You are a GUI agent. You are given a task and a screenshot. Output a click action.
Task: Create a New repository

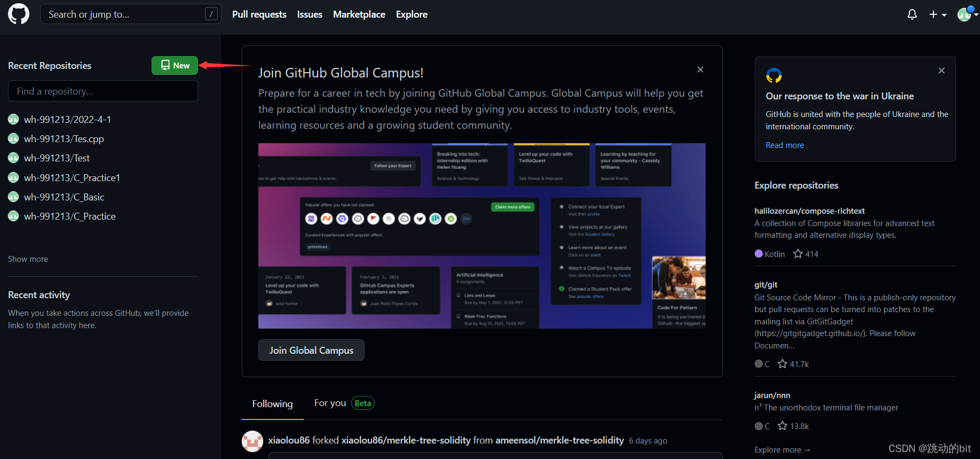point(175,65)
